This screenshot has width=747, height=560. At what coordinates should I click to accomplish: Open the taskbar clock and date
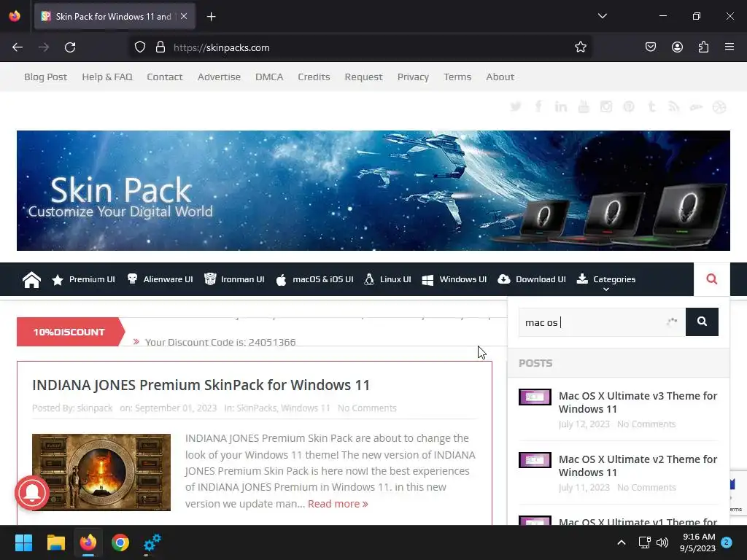click(698, 542)
